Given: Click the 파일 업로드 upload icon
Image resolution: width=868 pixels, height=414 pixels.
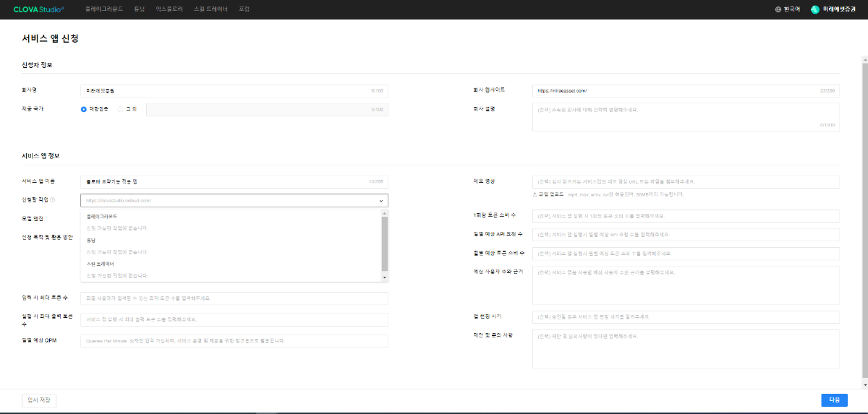Looking at the screenshot, I should tap(535, 194).
